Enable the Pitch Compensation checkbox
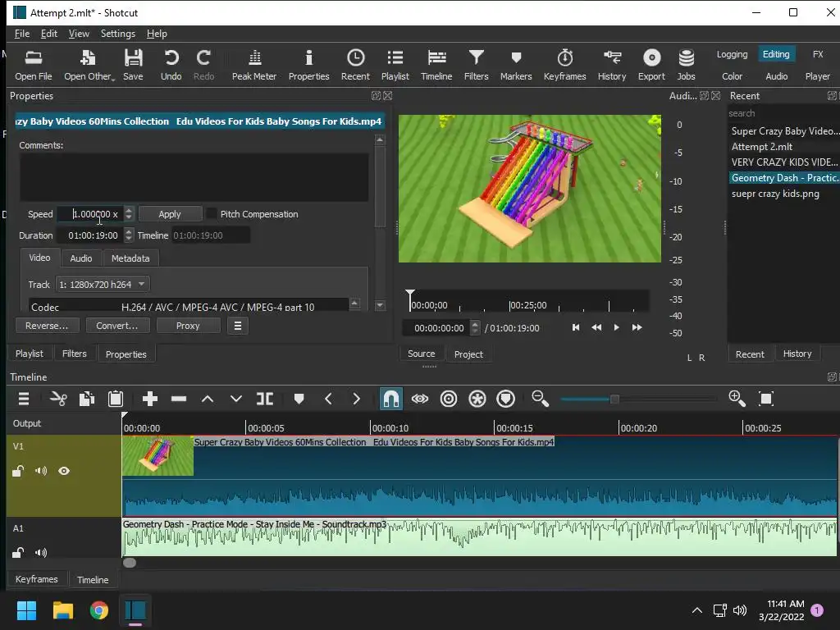Image resolution: width=840 pixels, height=630 pixels. coord(212,214)
